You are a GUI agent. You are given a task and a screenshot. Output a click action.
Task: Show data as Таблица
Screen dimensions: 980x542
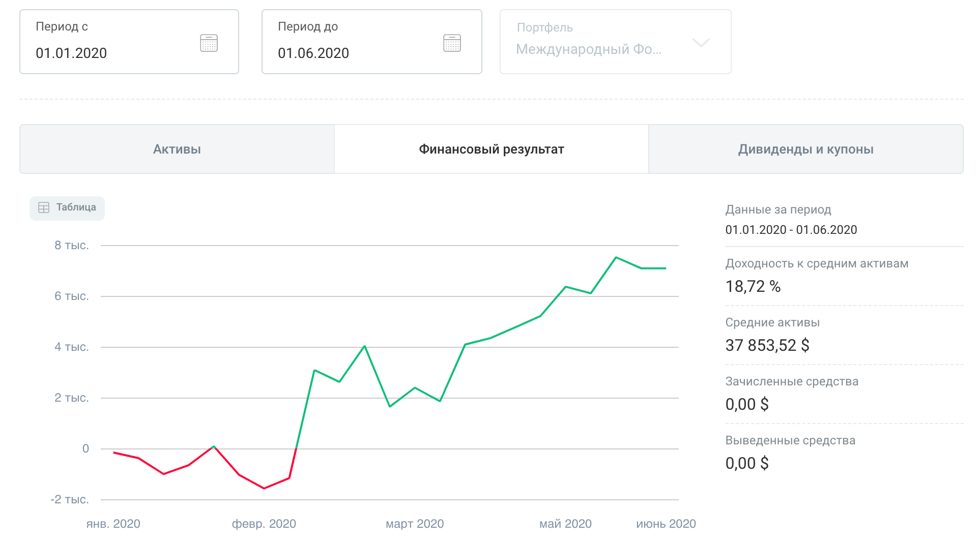point(76,207)
